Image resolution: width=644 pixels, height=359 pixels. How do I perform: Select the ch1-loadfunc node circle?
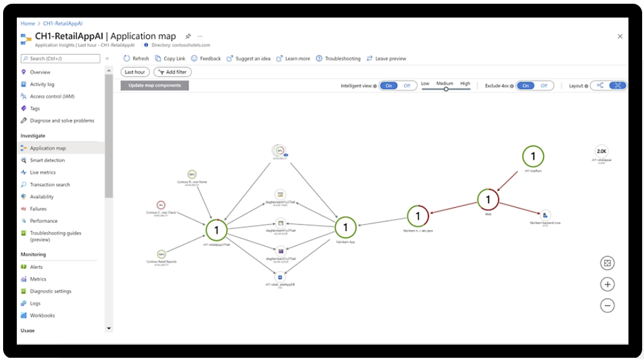533,156
